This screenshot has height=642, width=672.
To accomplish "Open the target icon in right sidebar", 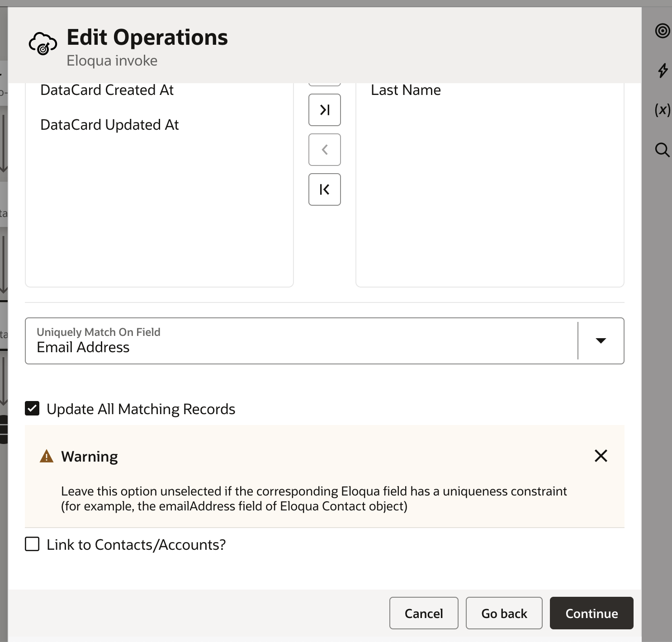I will (x=662, y=31).
